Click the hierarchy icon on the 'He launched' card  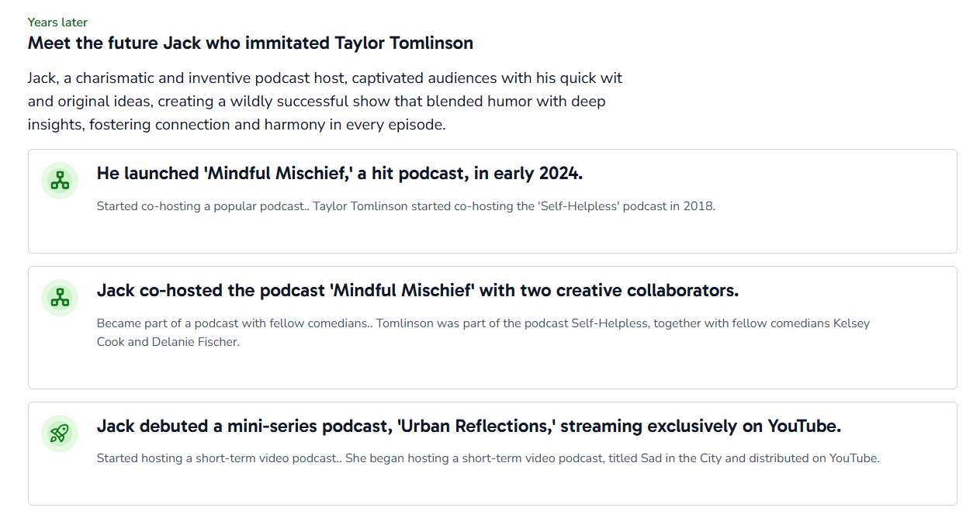60,181
